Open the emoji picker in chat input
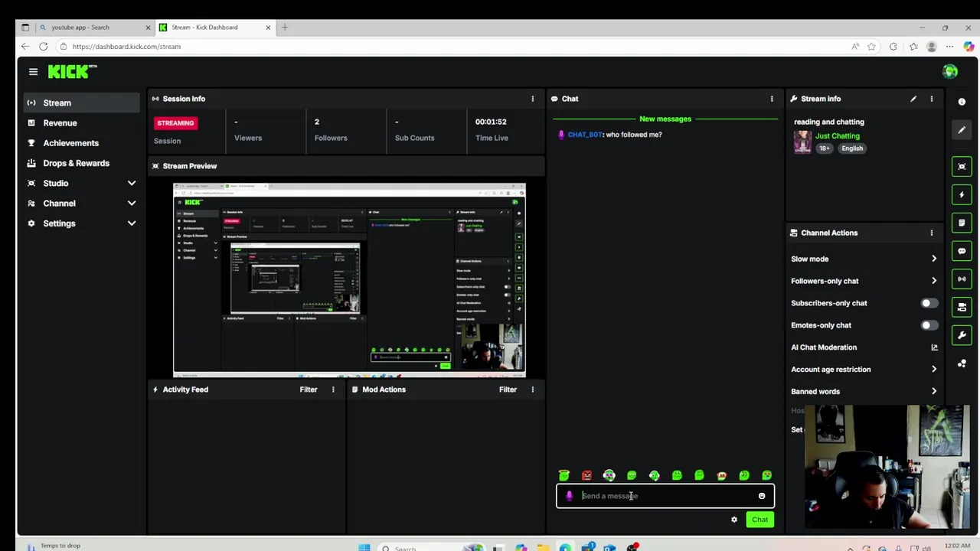980x551 pixels. [762, 496]
